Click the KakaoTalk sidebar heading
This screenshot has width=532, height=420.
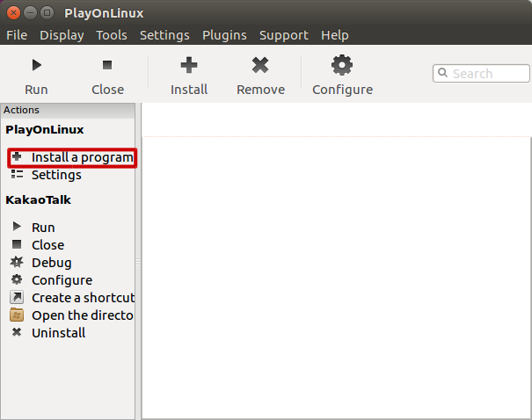pos(39,200)
